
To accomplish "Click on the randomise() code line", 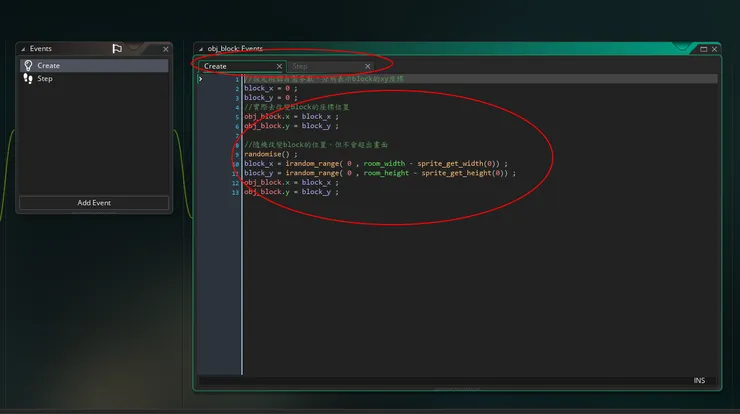I will [x=271, y=154].
